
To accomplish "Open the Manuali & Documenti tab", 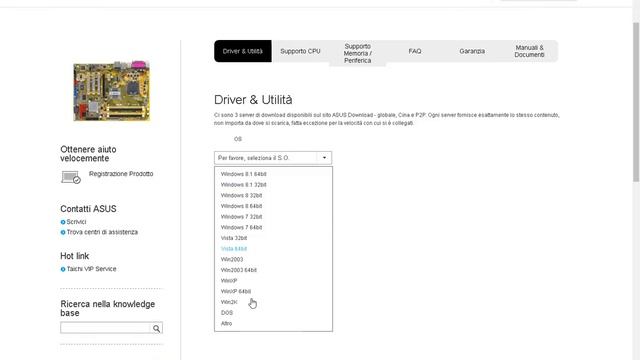I will [x=529, y=51].
